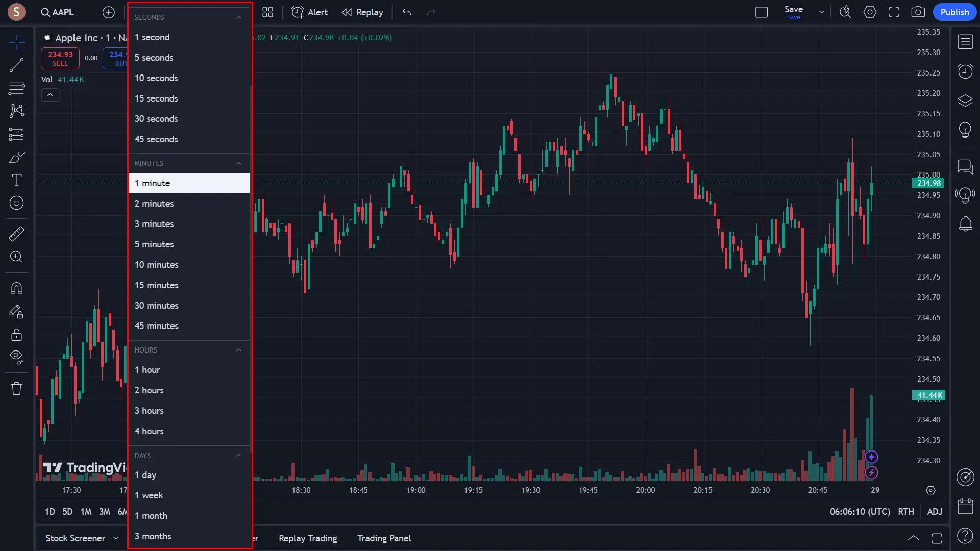Toggle magnet mode for drawings

16,289
